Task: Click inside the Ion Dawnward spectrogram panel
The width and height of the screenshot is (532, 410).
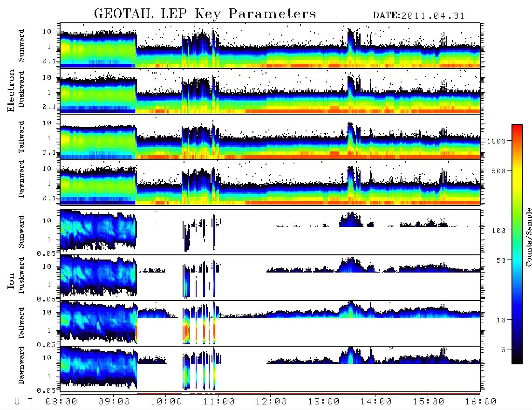Action: click(270, 369)
